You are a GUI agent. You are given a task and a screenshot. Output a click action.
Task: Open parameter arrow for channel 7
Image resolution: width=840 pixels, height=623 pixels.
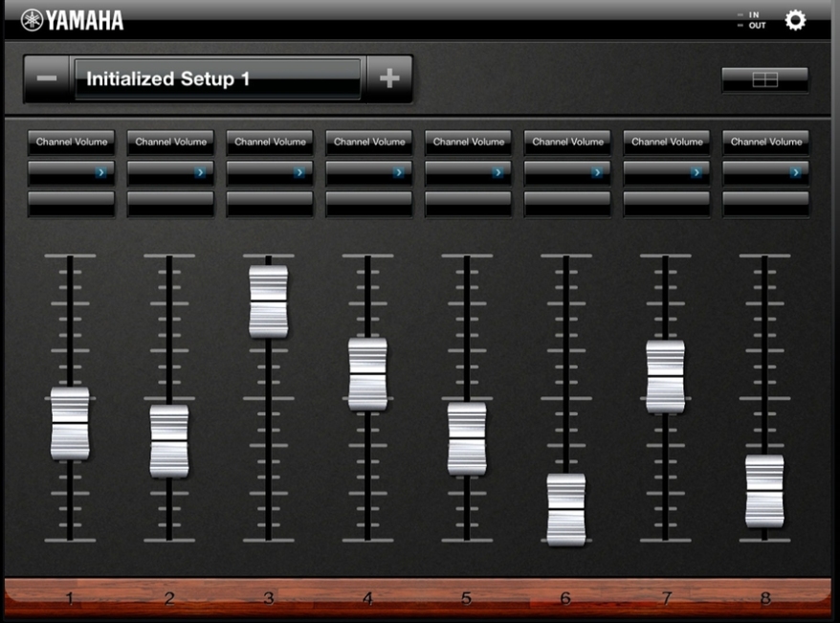coord(696,172)
